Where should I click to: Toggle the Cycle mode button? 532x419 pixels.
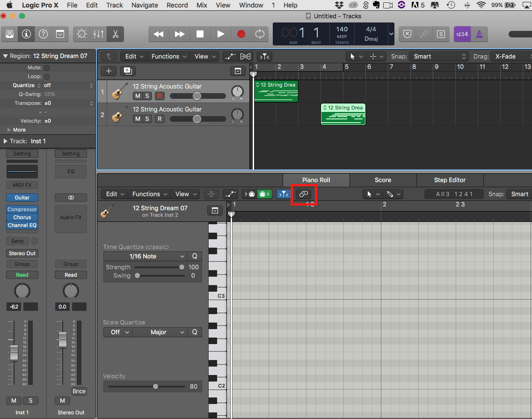click(259, 34)
